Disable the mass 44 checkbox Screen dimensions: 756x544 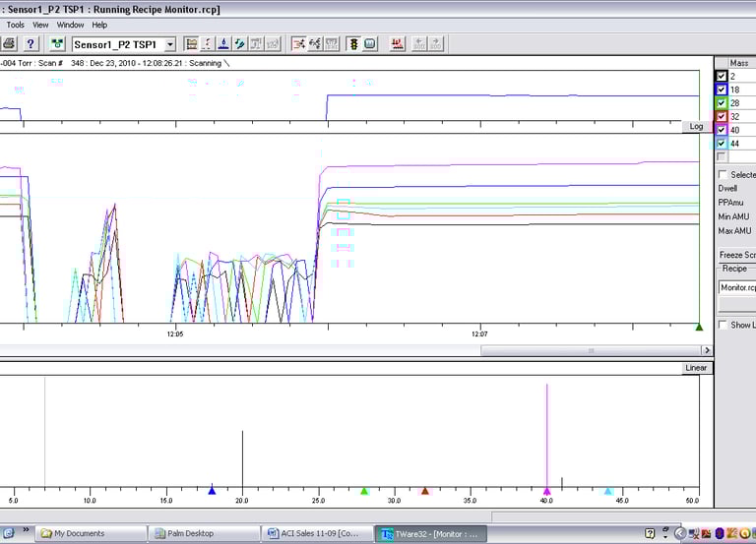(x=722, y=144)
